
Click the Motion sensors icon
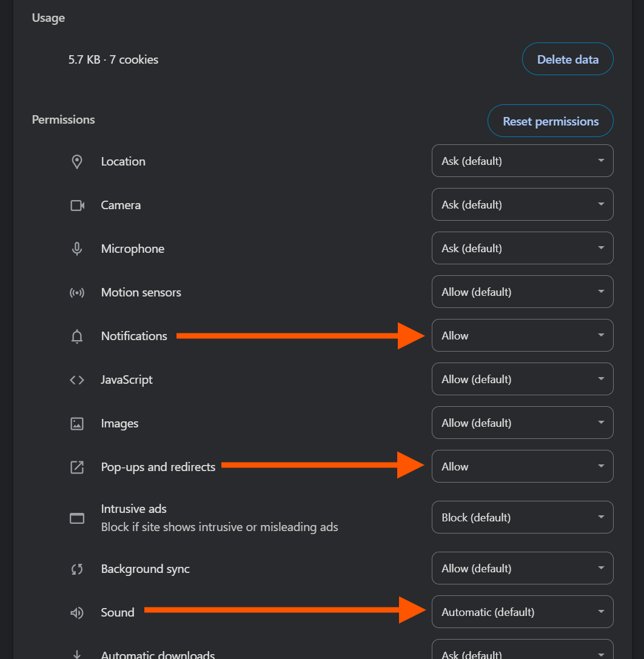(77, 292)
